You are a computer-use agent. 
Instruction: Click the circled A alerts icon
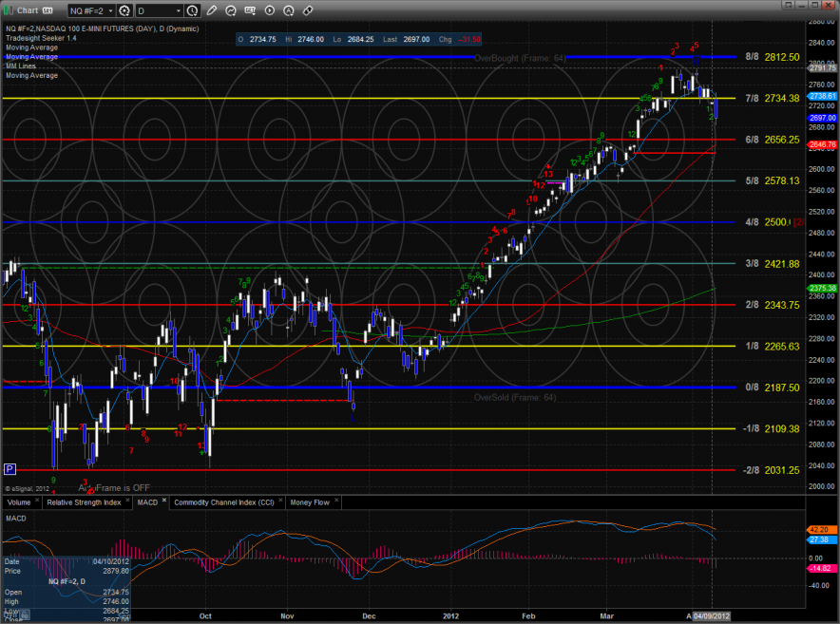point(289,9)
